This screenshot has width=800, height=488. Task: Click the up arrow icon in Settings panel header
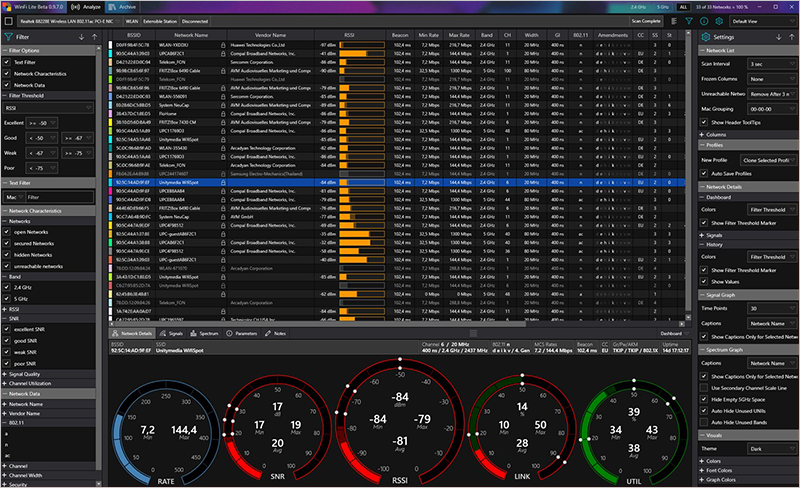[790, 36]
